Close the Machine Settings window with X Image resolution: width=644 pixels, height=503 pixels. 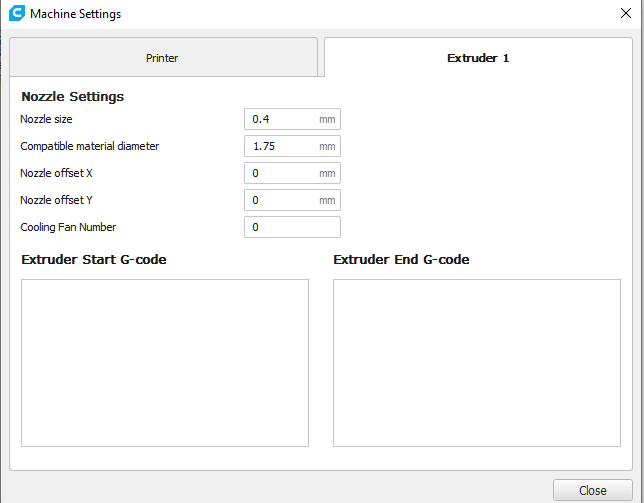tap(625, 14)
